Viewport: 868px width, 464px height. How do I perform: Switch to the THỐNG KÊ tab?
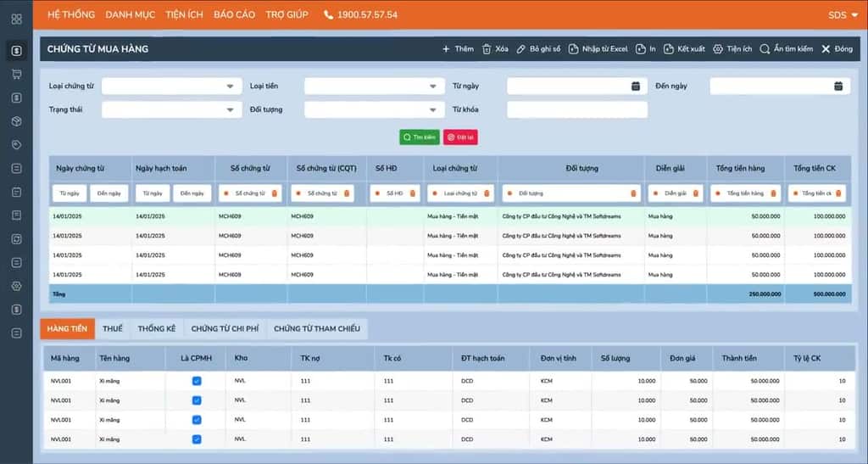157,328
